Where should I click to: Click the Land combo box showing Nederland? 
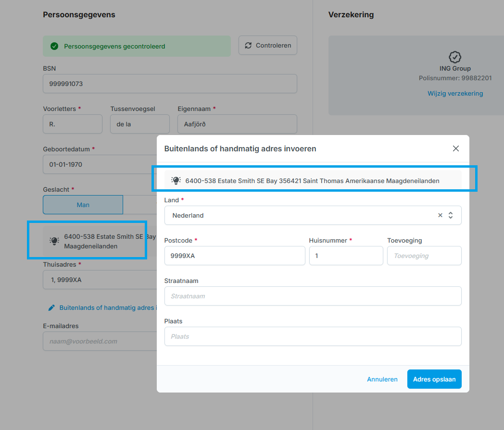tap(313, 215)
